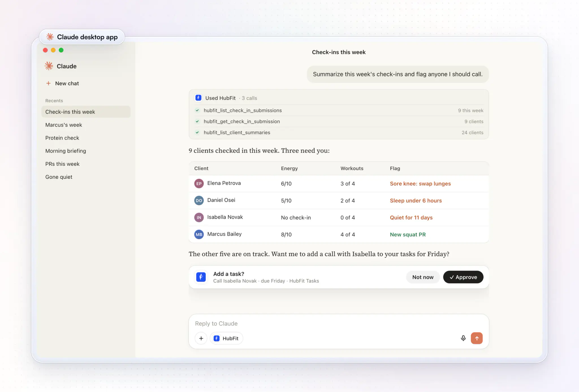
Task: Click the user message about summarizing check-ins
Action: (x=397, y=74)
